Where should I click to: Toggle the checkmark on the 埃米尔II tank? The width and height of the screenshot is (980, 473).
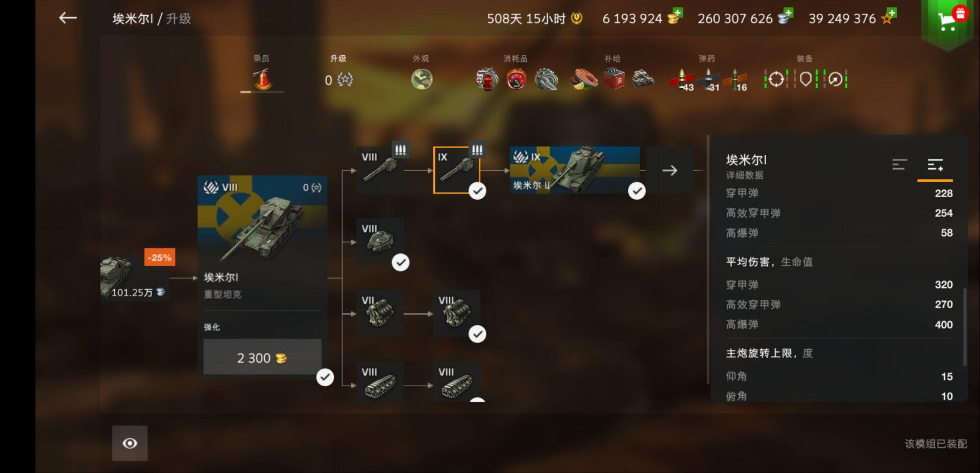tap(636, 191)
